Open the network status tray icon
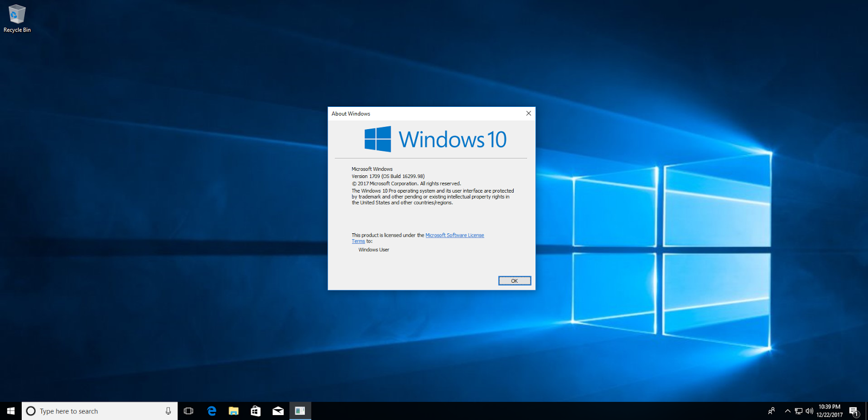This screenshot has width=868, height=420. [x=799, y=411]
